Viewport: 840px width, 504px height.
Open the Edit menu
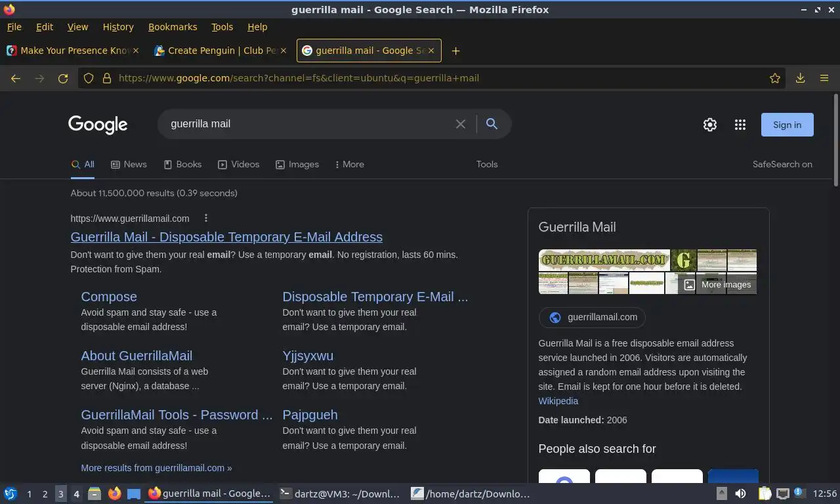[x=45, y=27]
